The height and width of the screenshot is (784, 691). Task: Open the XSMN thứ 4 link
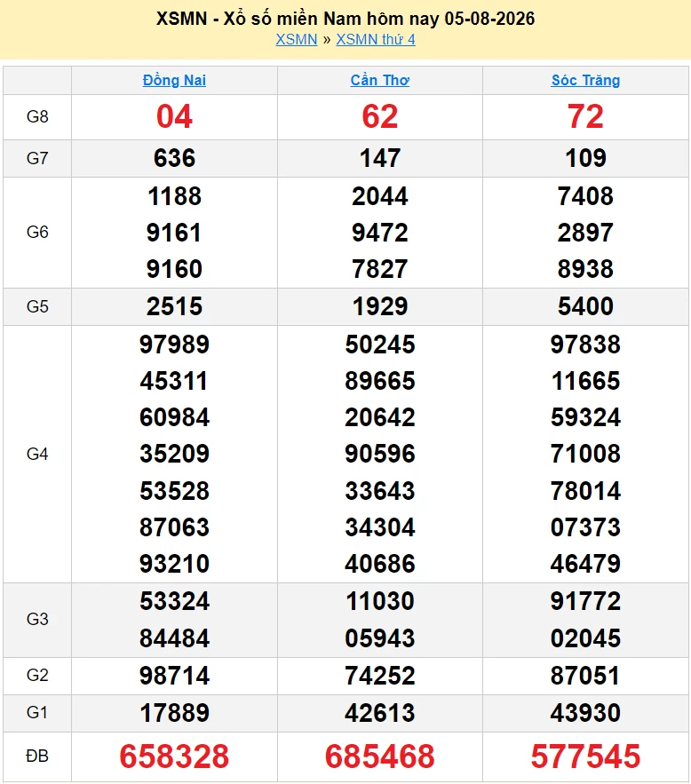(x=376, y=39)
